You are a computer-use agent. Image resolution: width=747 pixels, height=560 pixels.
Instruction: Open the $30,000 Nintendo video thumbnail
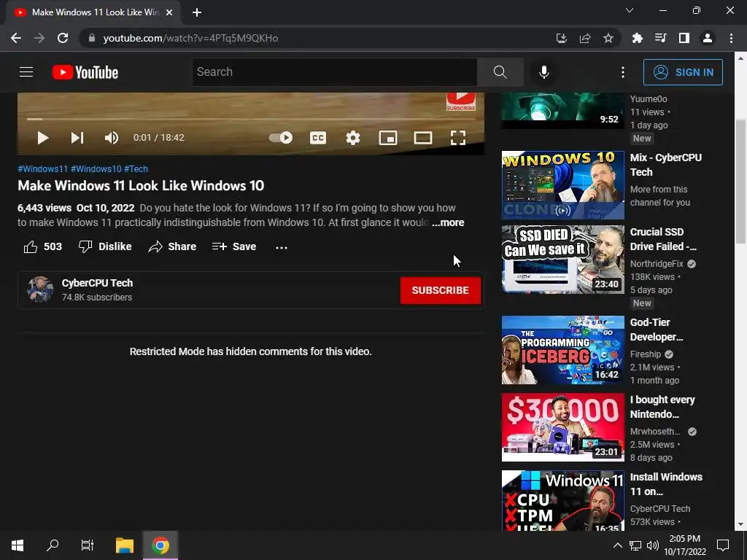click(x=562, y=427)
